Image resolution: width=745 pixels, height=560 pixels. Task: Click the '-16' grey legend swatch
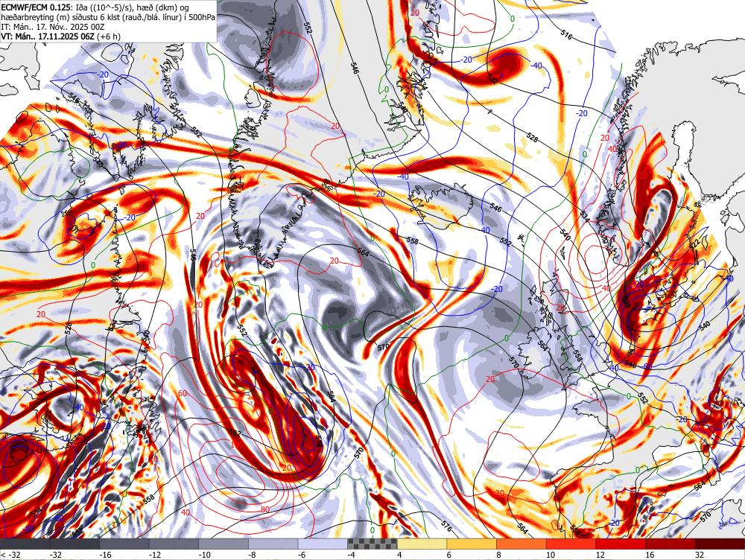point(124,544)
